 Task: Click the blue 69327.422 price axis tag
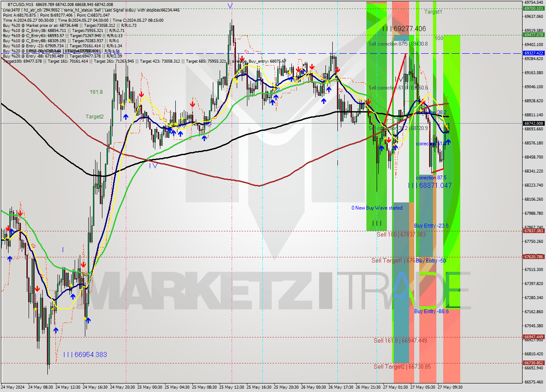534,53
